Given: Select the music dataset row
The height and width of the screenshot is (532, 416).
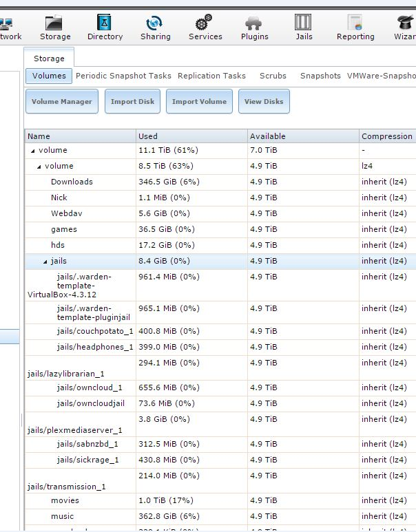Looking at the screenshot, I should pos(220,516).
